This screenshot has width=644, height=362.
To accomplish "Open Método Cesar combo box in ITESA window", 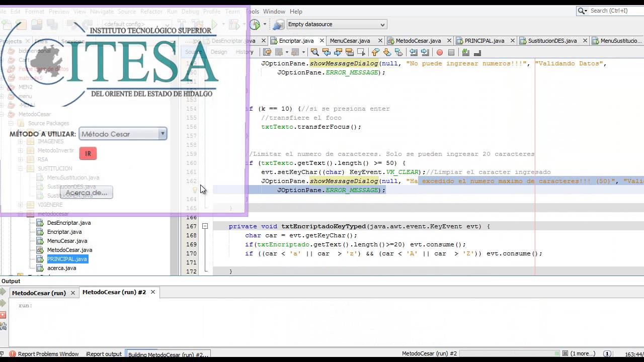I will pos(123,134).
